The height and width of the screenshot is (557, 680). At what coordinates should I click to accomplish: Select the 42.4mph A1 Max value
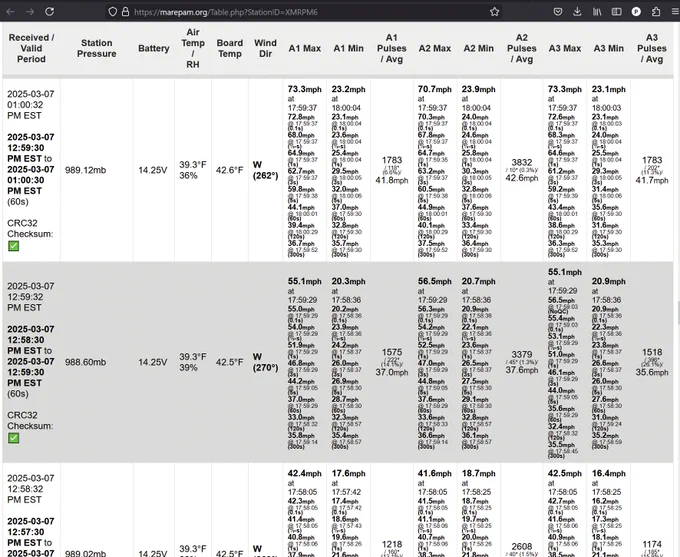tap(304, 473)
